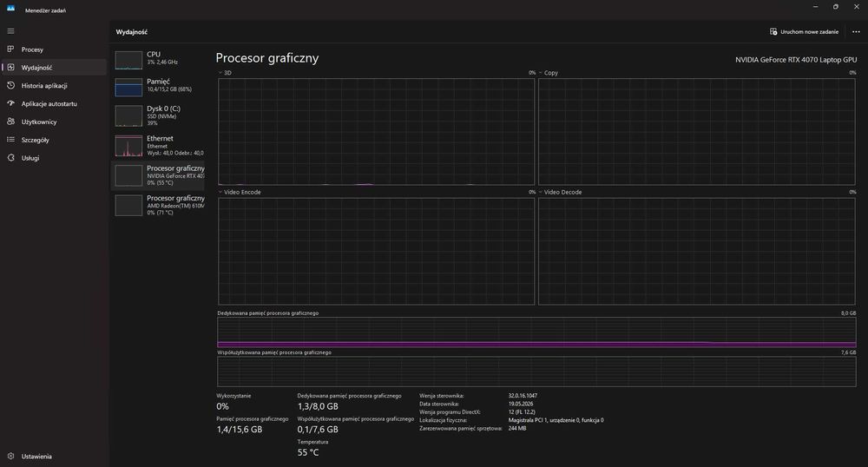868x467 pixels.
Task: Click the Ethernet device entry text
Action: coord(175,146)
